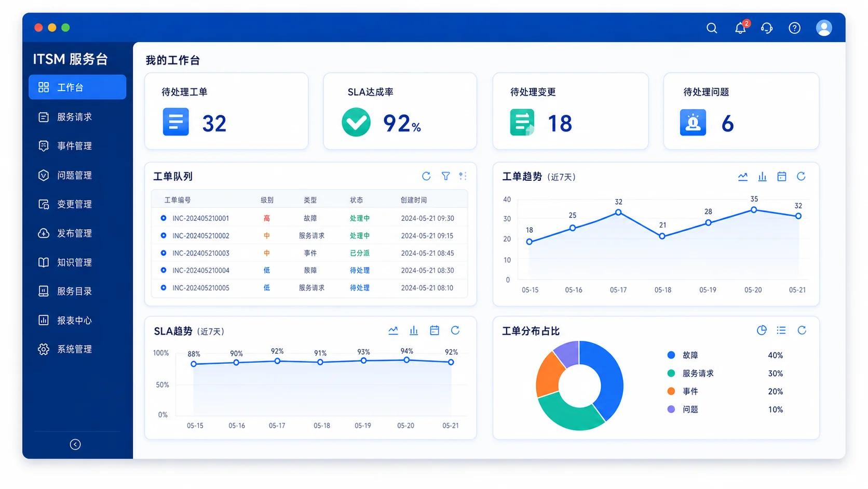868x489 pixels.
Task: Click blue 故障 legend swatch
Action: tap(671, 355)
